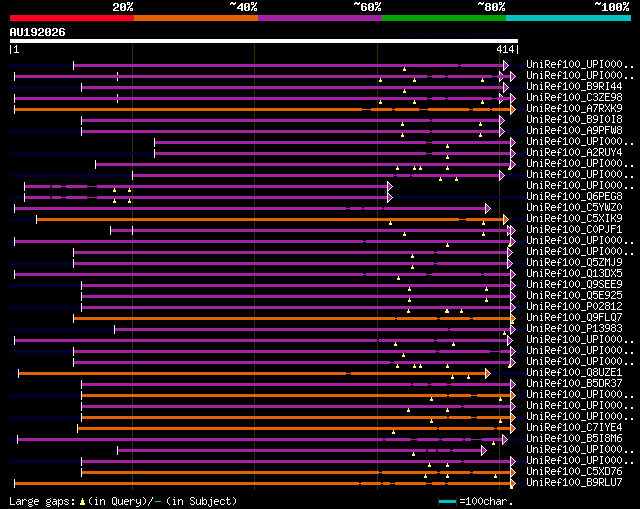640x509 pixels.
Task: Click the cyan ~100% legend segment
Action: [x=569, y=18]
